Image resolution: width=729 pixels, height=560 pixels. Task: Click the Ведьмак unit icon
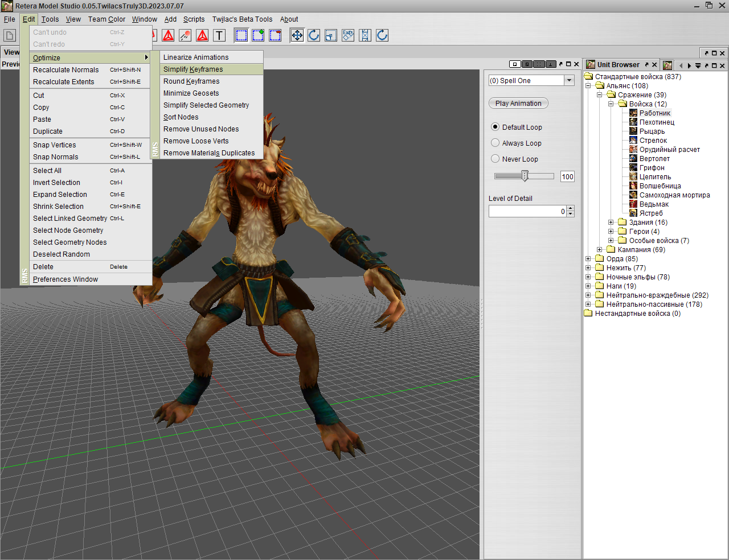[633, 204]
